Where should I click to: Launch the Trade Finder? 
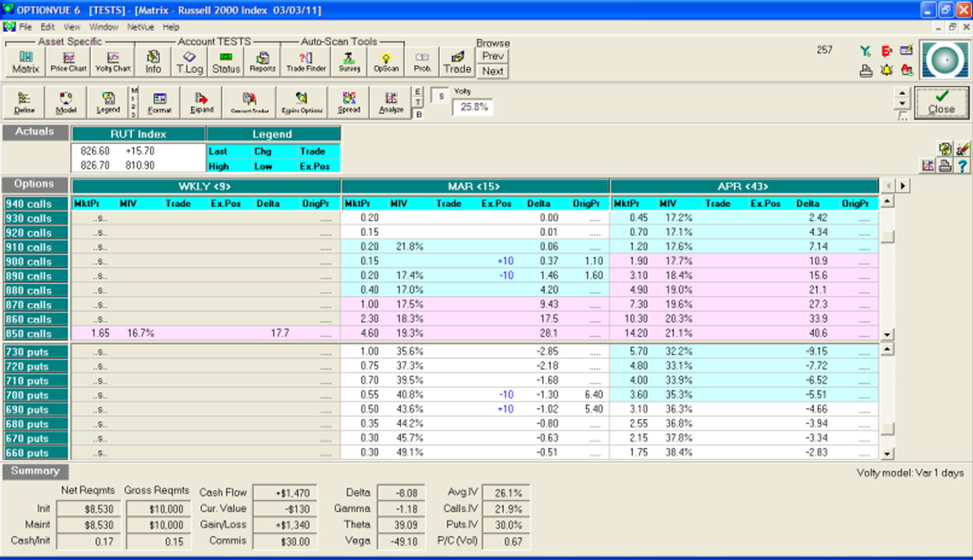pyautogui.click(x=306, y=62)
